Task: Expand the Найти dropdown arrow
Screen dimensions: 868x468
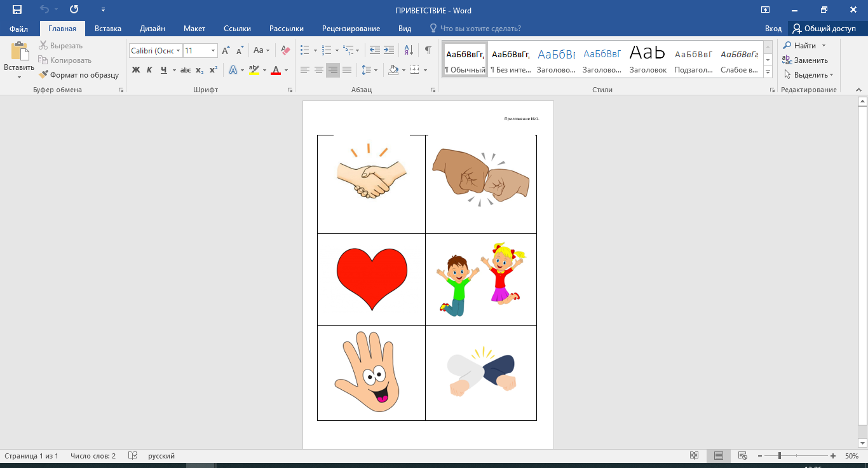Action: coord(824,46)
